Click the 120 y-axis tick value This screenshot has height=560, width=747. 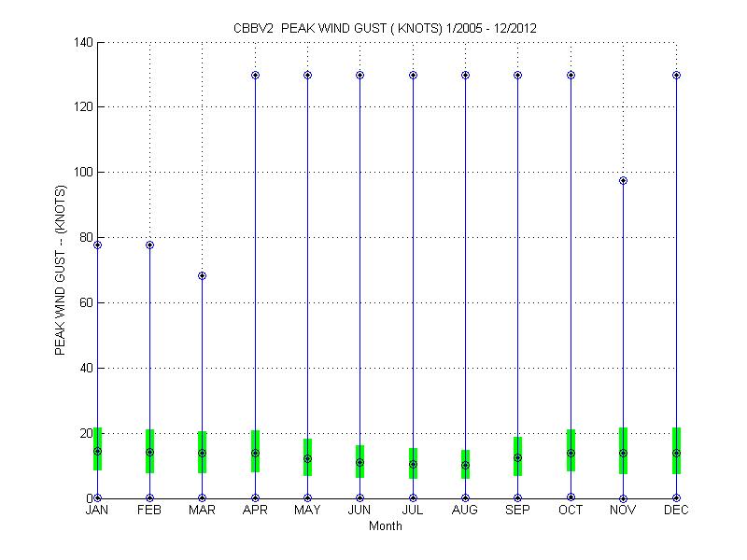click(83, 106)
